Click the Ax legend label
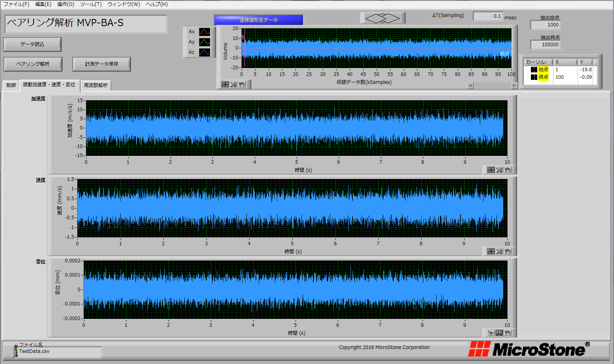This screenshot has width=614, height=364. tap(191, 32)
